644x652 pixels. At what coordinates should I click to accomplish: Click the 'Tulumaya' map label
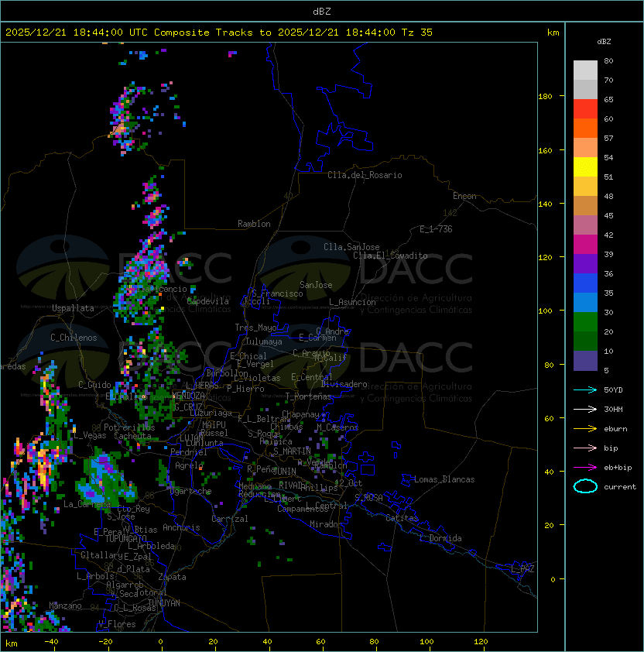264,341
